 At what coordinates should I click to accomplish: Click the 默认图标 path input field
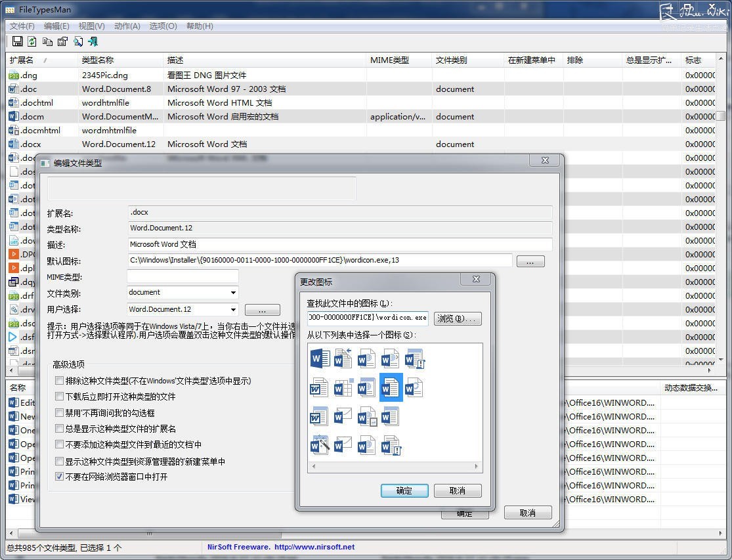[x=320, y=261]
